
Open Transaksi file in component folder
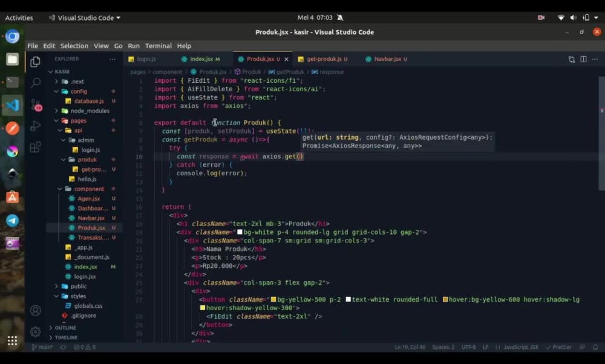click(93, 238)
